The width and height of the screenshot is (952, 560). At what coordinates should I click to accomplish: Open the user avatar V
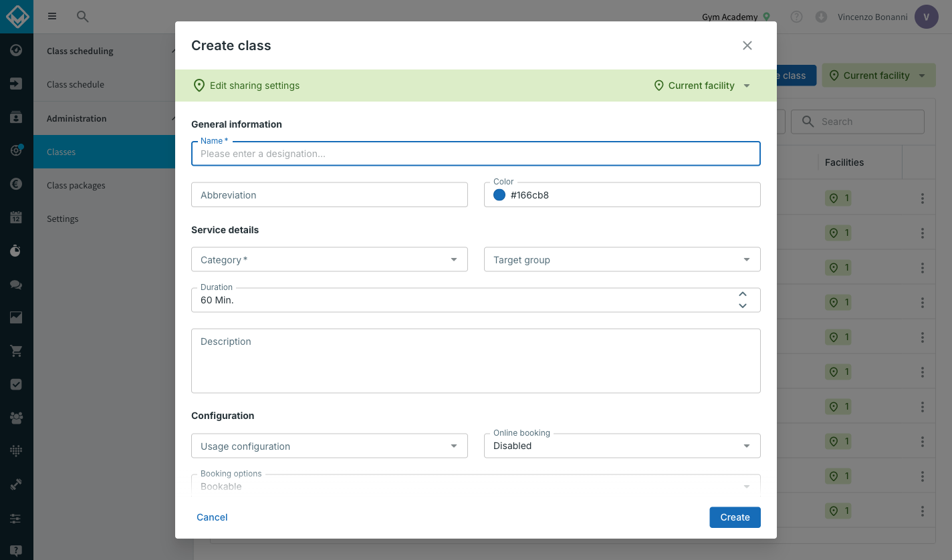point(927,17)
